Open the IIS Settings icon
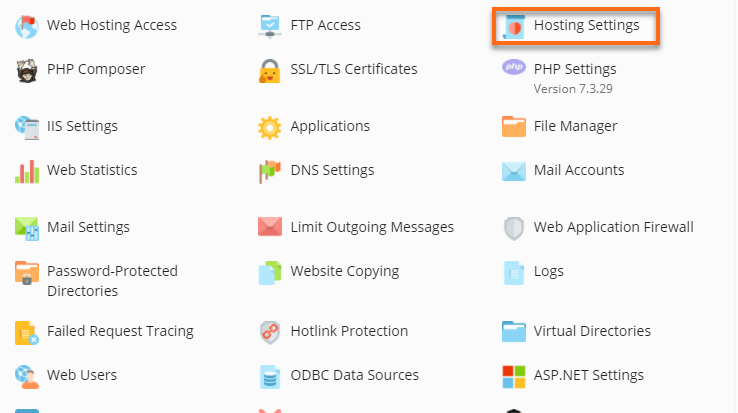The width and height of the screenshot is (738, 413). (27, 128)
